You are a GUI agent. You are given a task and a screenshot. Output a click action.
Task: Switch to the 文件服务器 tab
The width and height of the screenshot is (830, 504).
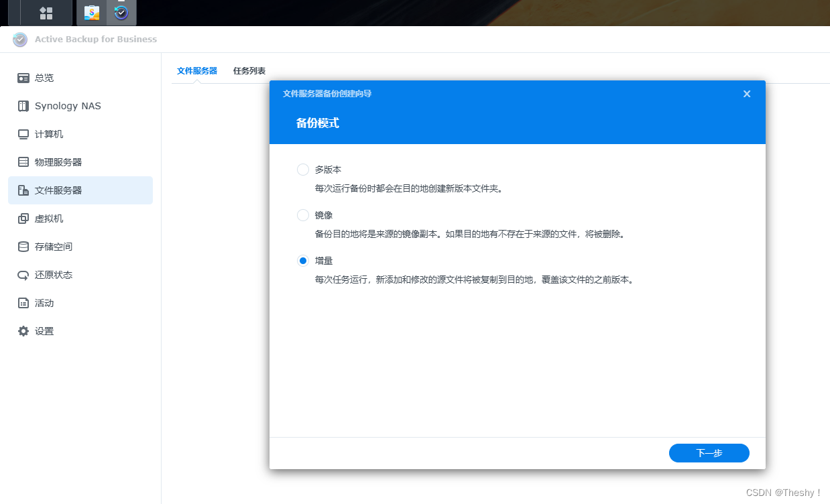pyautogui.click(x=196, y=70)
